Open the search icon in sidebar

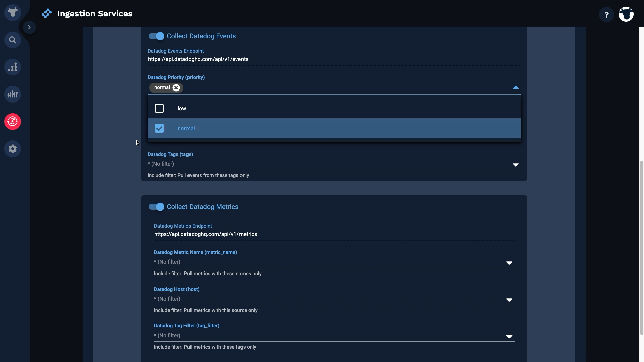(x=13, y=40)
